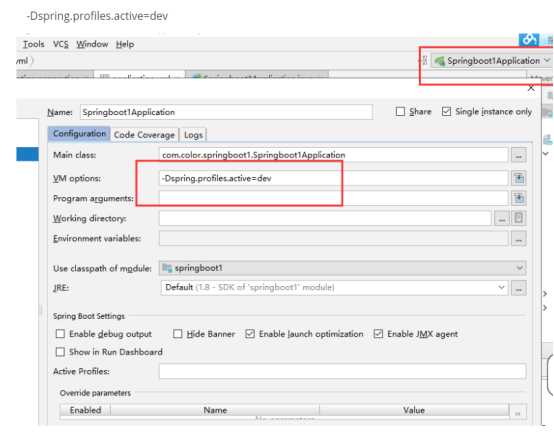Screen dimensions: 554x439
Task: Click the icon left of the run configuration selector
Action: [425, 61]
